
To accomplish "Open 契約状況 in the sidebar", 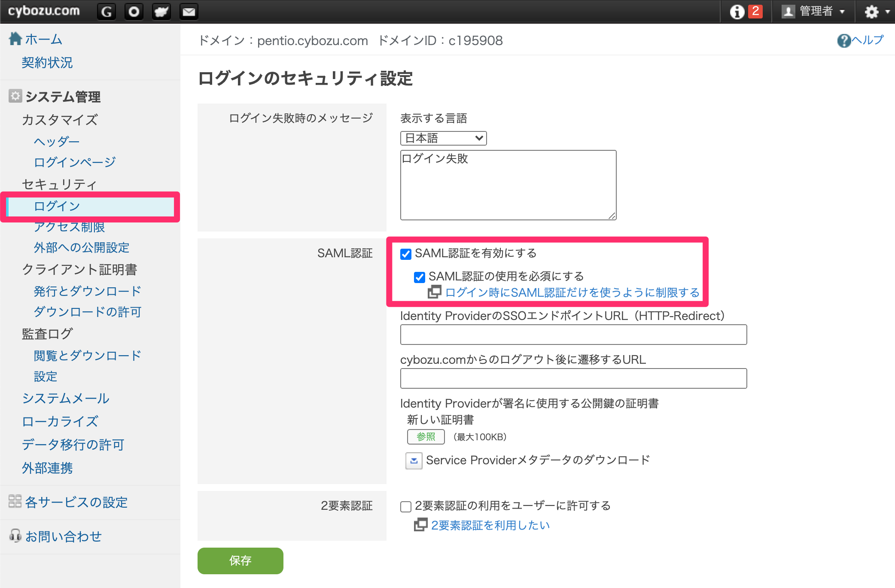I will (x=47, y=62).
